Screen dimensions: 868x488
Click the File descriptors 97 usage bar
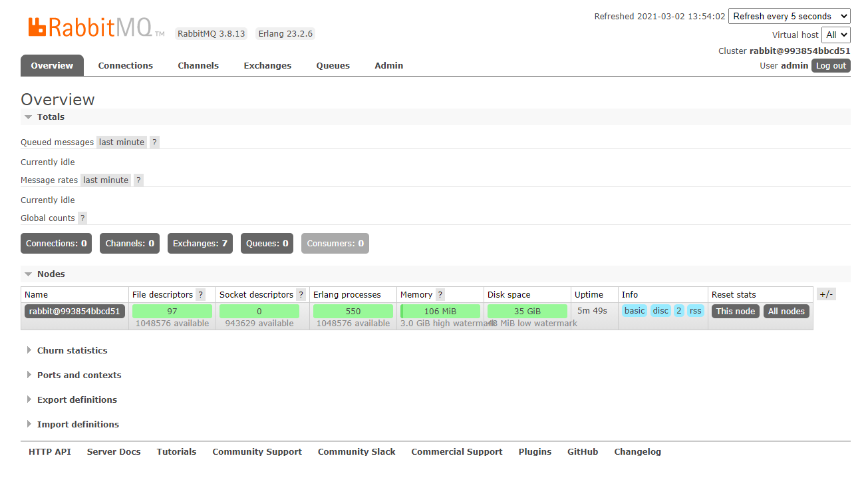[x=172, y=311]
